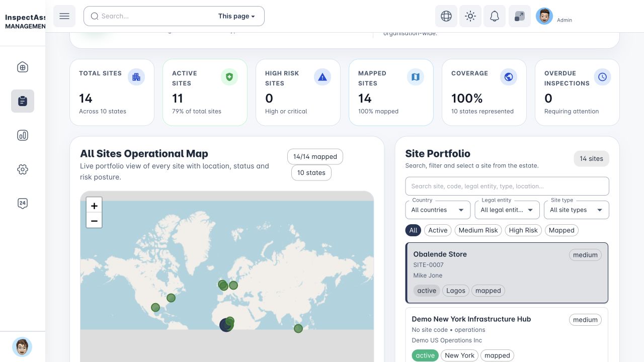Click the High Risk warning triangle icon
This screenshot has height=362, width=644.
pos(323,77)
